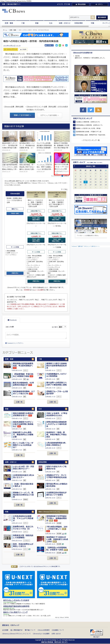Click 手続きへ進む under 無料プラン
110x644 pixels.
[15, 213]
